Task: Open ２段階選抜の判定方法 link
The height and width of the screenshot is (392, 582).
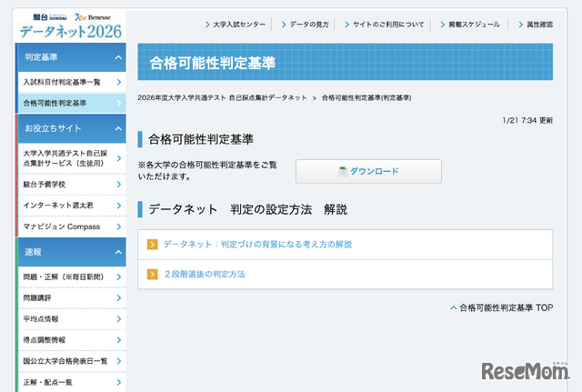Action: coord(205,275)
